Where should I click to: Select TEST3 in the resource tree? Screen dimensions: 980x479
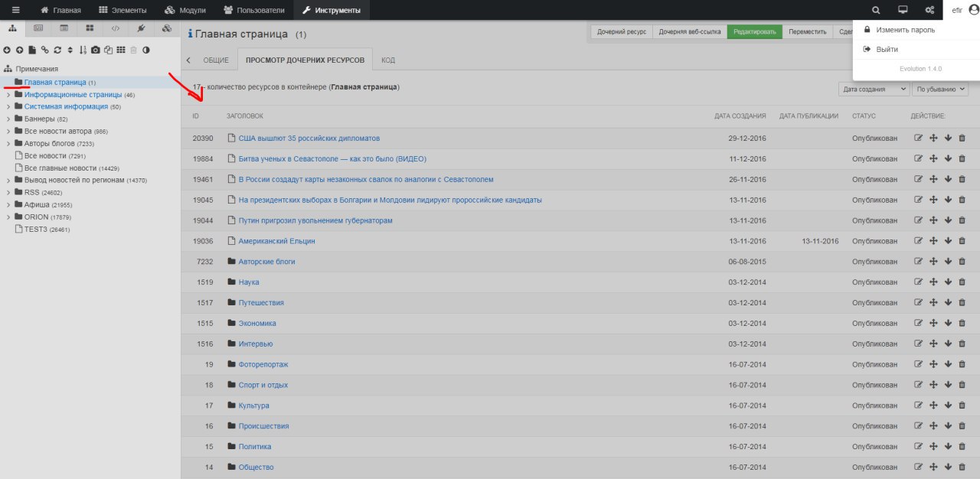click(x=36, y=229)
